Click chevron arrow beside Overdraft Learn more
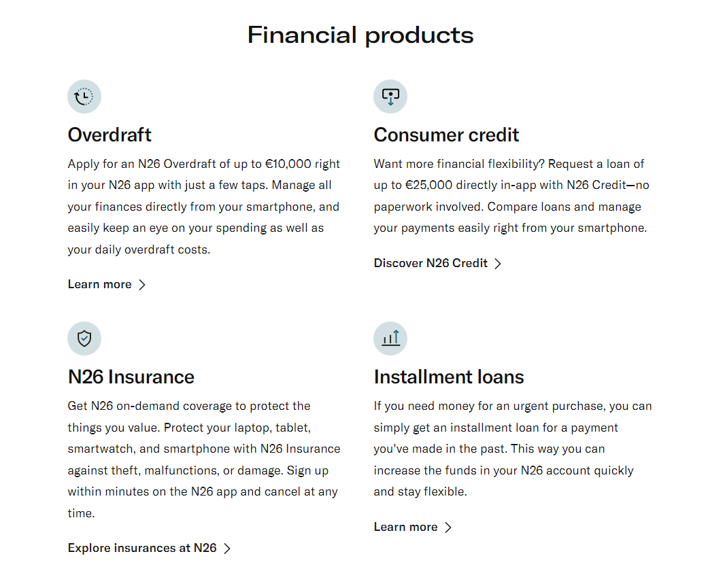The width and height of the screenshot is (708, 588). click(x=141, y=285)
